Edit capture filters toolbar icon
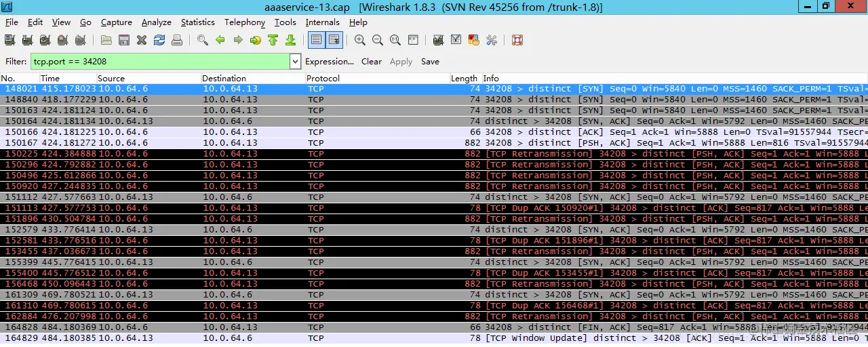 click(x=439, y=40)
